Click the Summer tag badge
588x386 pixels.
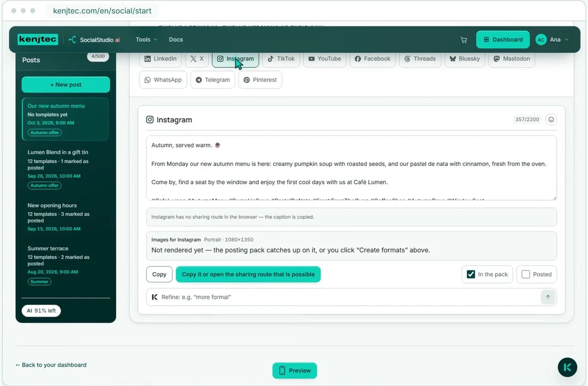point(40,281)
